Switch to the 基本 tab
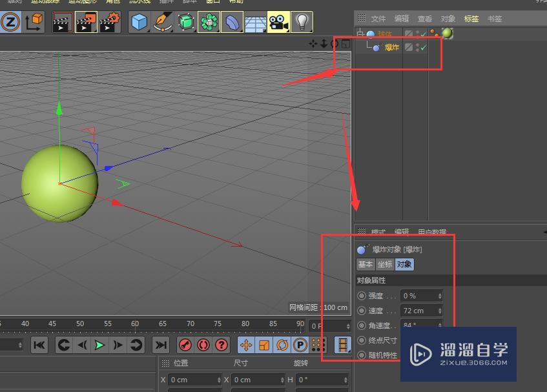Image resolution: width=547 pixels, height=392 pixels. (366, 264)
